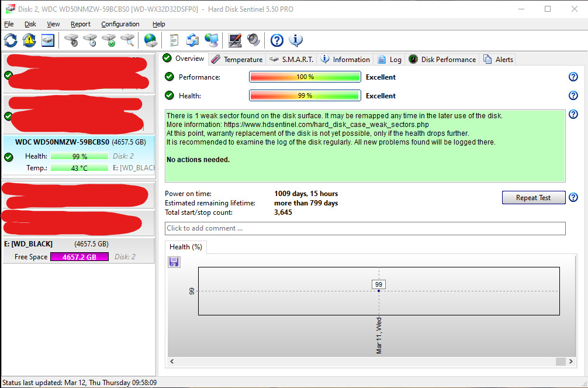
Task: Click the 'Status last updated' status bar text
Action: tap(79, 383)
